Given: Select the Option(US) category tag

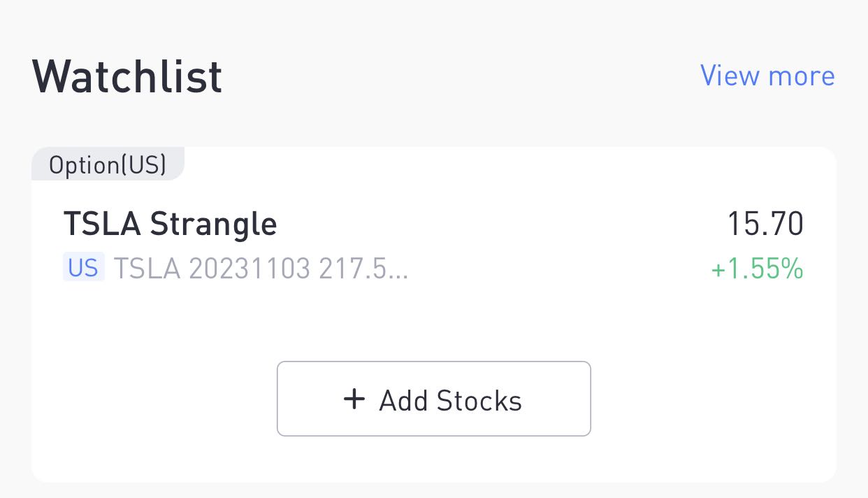Looking at the screenshot, I should point(108,165).
